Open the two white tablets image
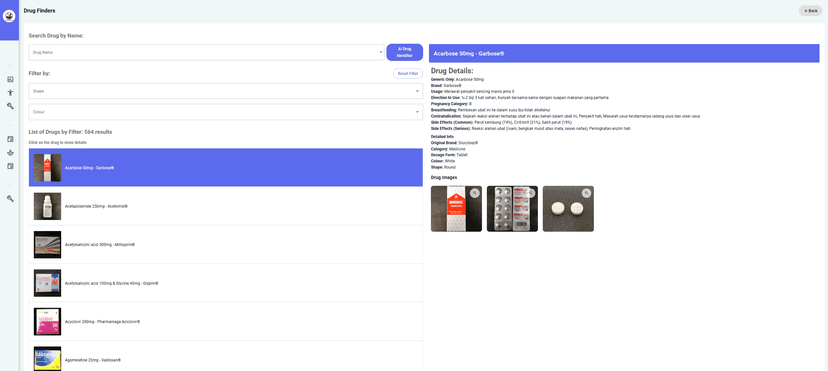828x371 pixels. (x=568, y=208)
